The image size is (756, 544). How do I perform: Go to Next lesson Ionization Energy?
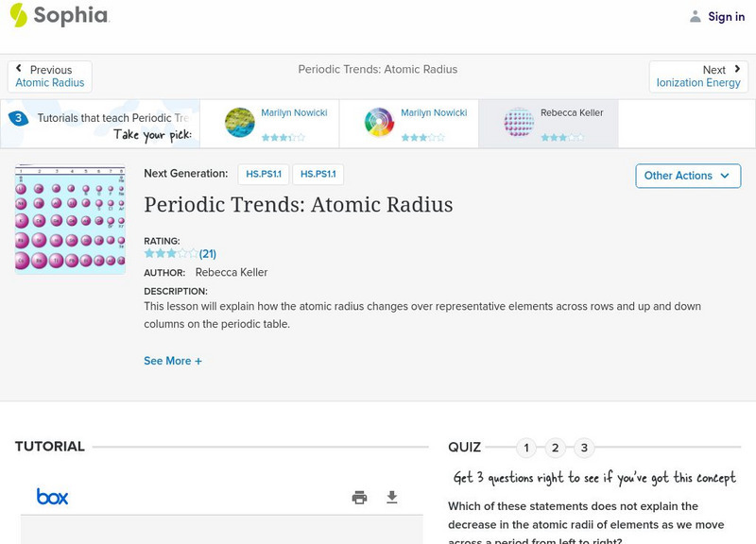(x=698, y=76)
